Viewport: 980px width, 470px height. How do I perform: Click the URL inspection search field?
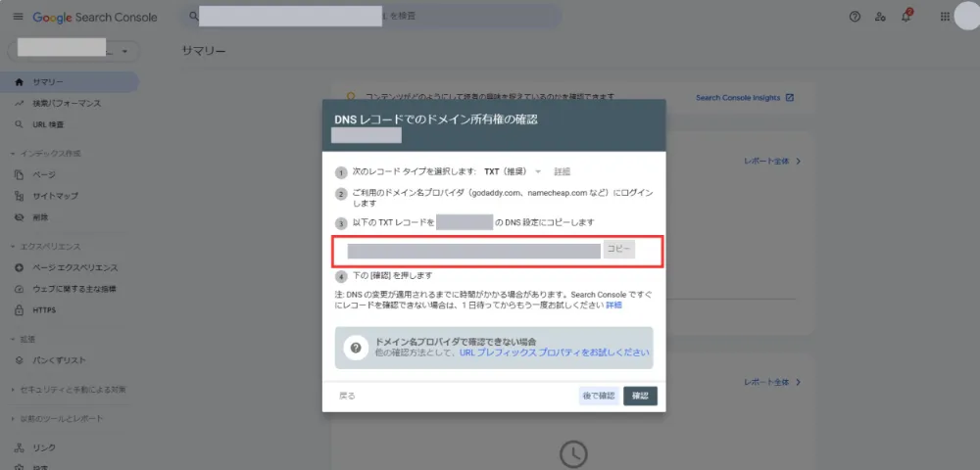[x=371, y=17]
